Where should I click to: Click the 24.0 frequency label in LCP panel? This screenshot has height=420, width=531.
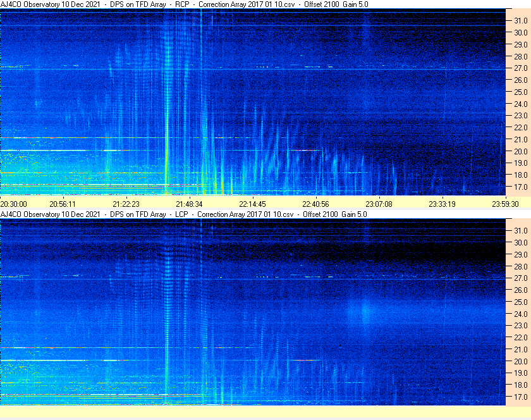[521, 314]
